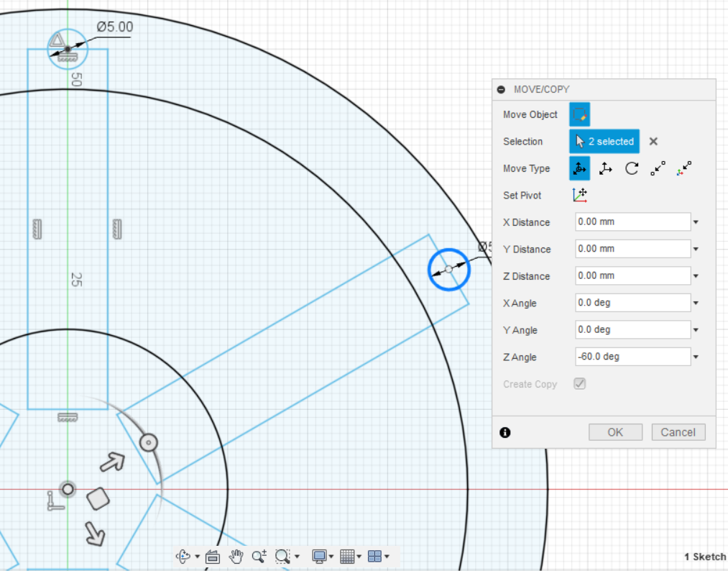Click the left vertical constraint glyph

37,229
